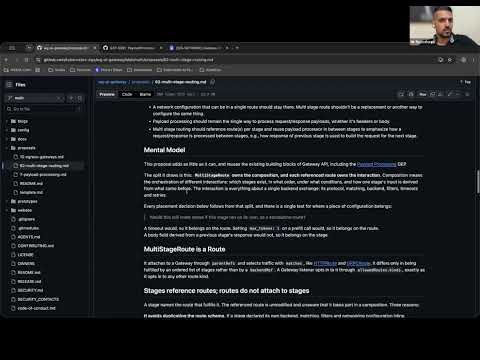This screenshot has height=360, width=480.
Task: Click the page vertical scrollbar thumb
Action: coord(478,182)
